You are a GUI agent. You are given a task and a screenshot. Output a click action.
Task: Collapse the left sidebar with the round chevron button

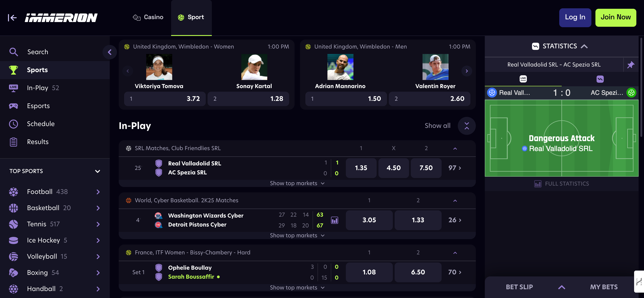(110, 52)
